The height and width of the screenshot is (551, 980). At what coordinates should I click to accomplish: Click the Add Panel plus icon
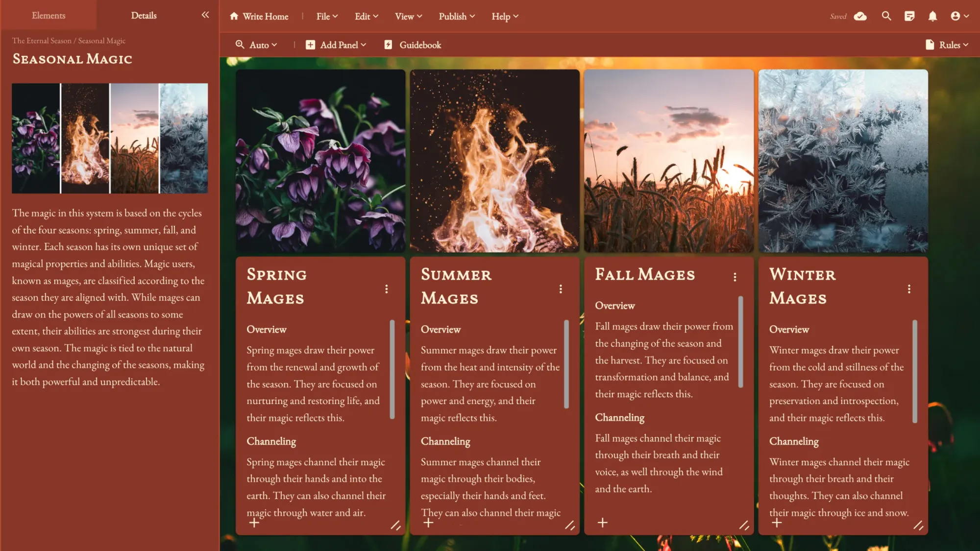click(310, 45)
